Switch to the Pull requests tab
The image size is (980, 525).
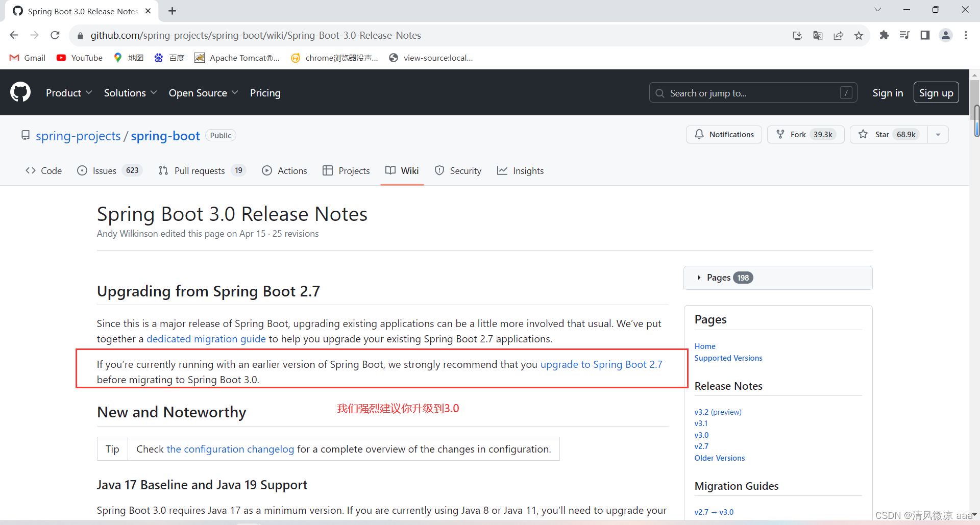(202, 170)
